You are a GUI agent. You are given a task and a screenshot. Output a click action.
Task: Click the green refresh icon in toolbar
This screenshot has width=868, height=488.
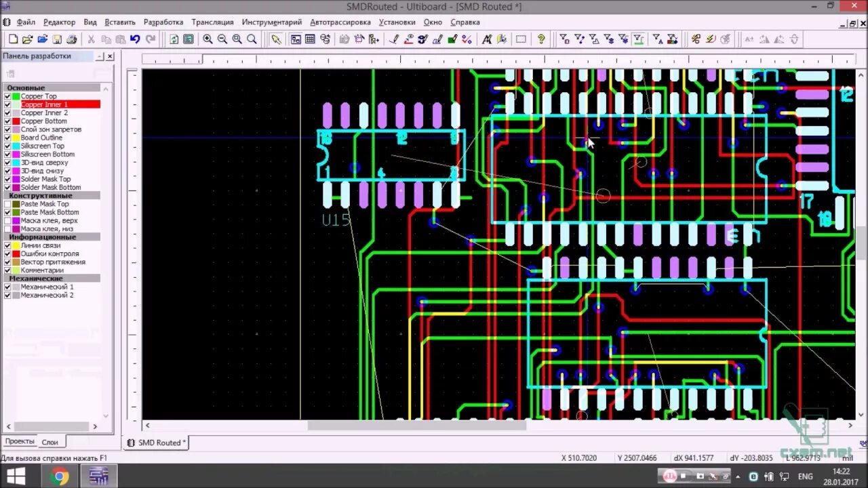174,39
